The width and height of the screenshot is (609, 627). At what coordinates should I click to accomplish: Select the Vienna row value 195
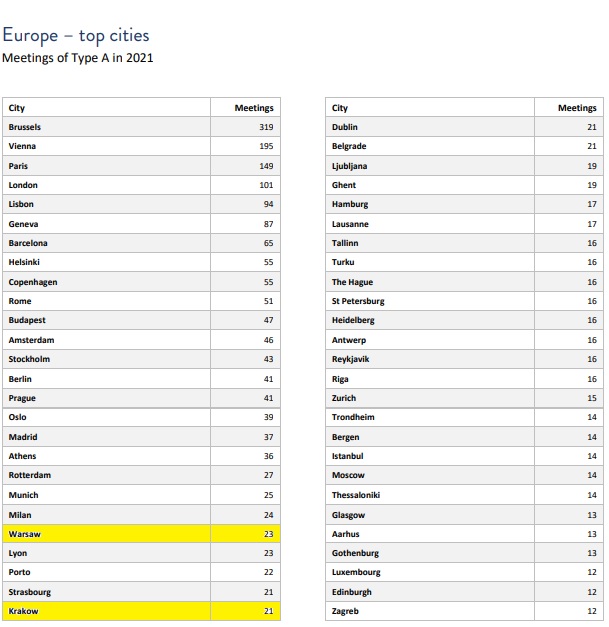coord(265,147)
